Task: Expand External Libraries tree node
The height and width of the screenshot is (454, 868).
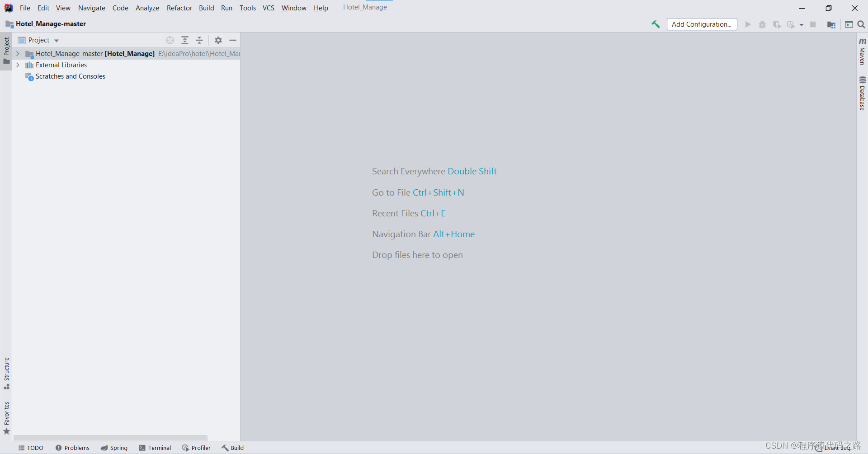Action: coord(18,65)
